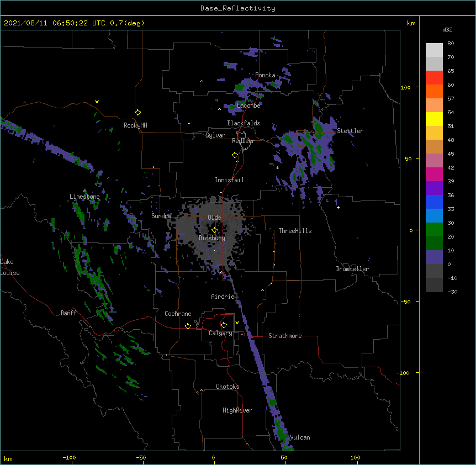Image resolution: width=476 pixels, height=465 pixels.
Task: Click the Blackfalds city label
Action: tap(244, 123)
